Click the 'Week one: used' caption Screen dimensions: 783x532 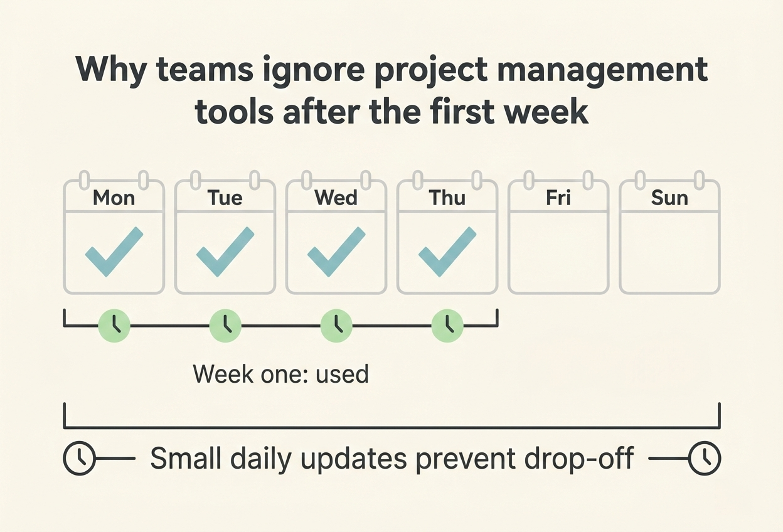pyautogui.click(x=280, y=375)
